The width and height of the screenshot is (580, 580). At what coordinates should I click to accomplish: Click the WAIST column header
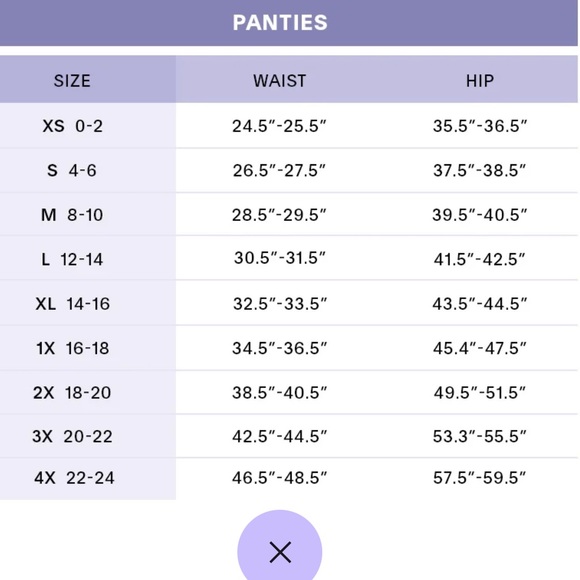point(279,80)
